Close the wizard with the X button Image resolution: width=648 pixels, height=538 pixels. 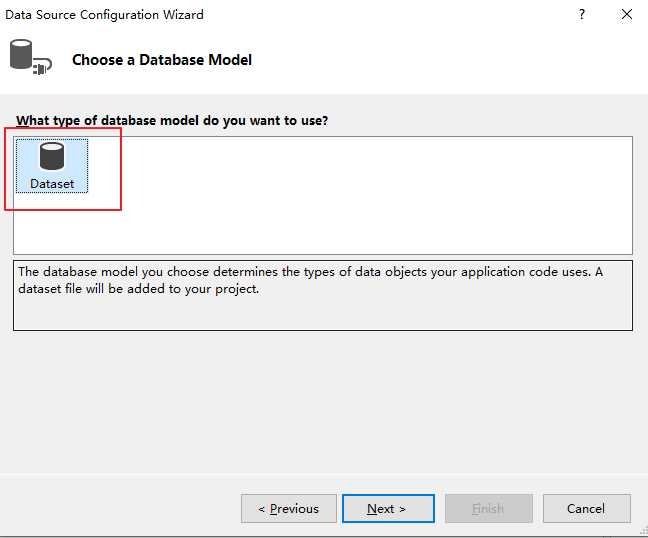(627, 14)
